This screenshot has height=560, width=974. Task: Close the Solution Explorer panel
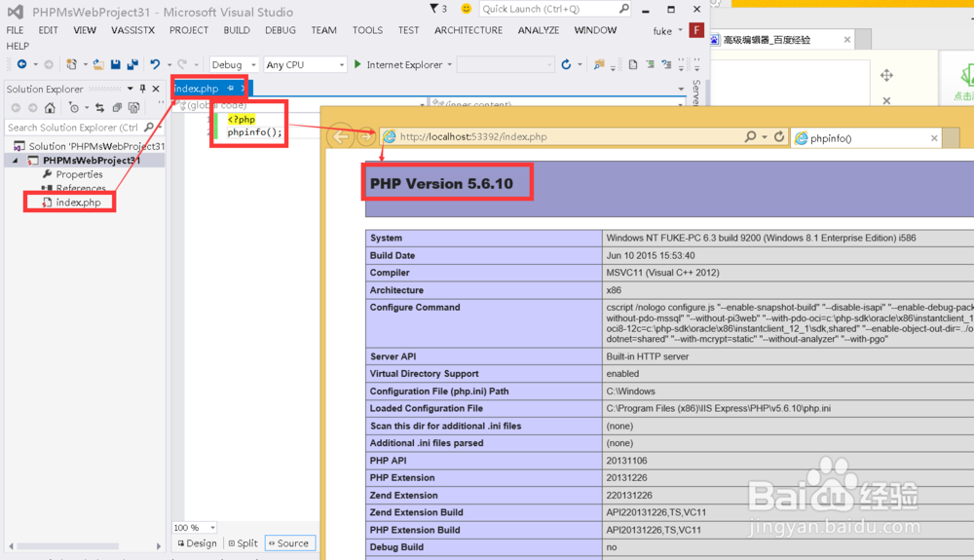point(156,89)
